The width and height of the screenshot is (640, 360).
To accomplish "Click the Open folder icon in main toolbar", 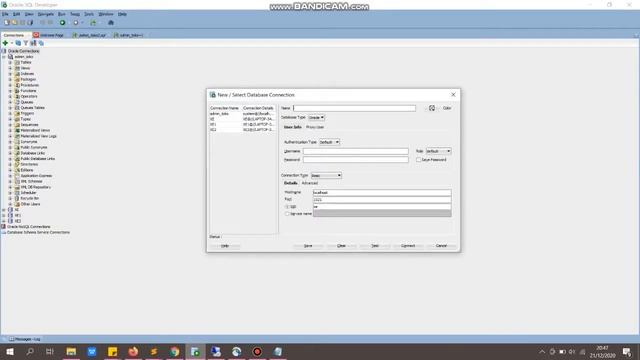I will click(x=14, y=22).
